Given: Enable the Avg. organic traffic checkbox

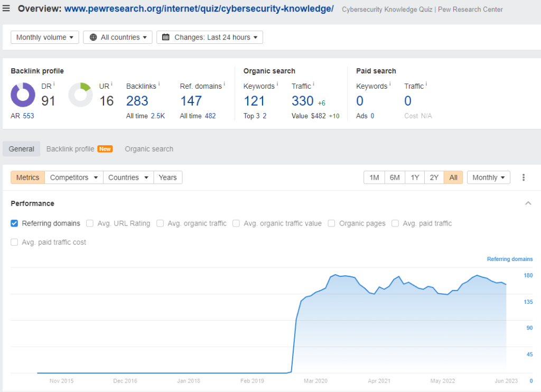Looking at the screenshot, I should pyautogui.click(x=160, y=223).
